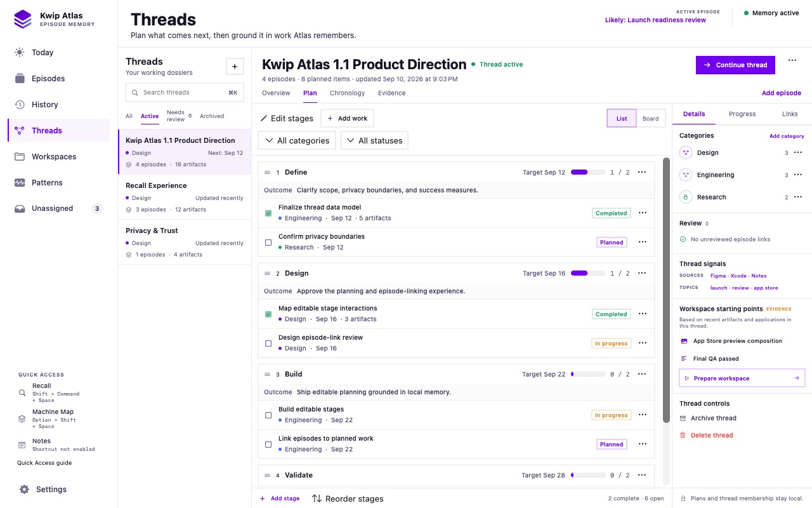Open Workspaces in the sidebar
Image resolution: width=812 pixels, height=508 pixels.
pyautogui.click(x=58, y=157)
